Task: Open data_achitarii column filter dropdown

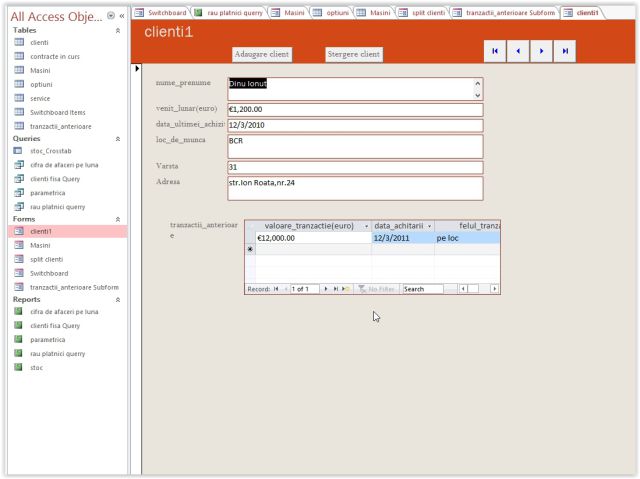Action: point(429,226)
